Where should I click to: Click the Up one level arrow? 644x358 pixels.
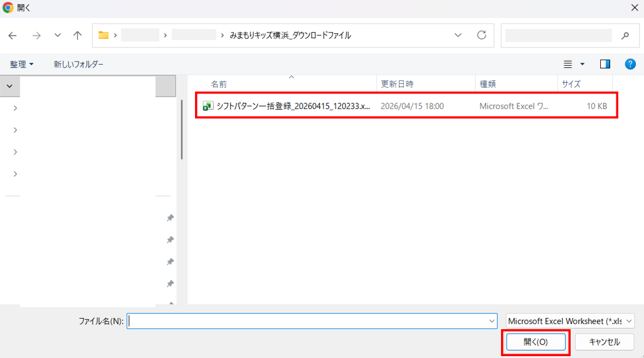pyautogui.click(x=77, y=36)
